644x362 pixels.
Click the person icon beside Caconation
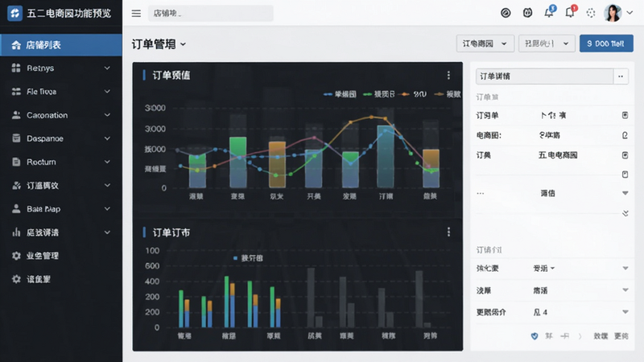tap(16, 115)
